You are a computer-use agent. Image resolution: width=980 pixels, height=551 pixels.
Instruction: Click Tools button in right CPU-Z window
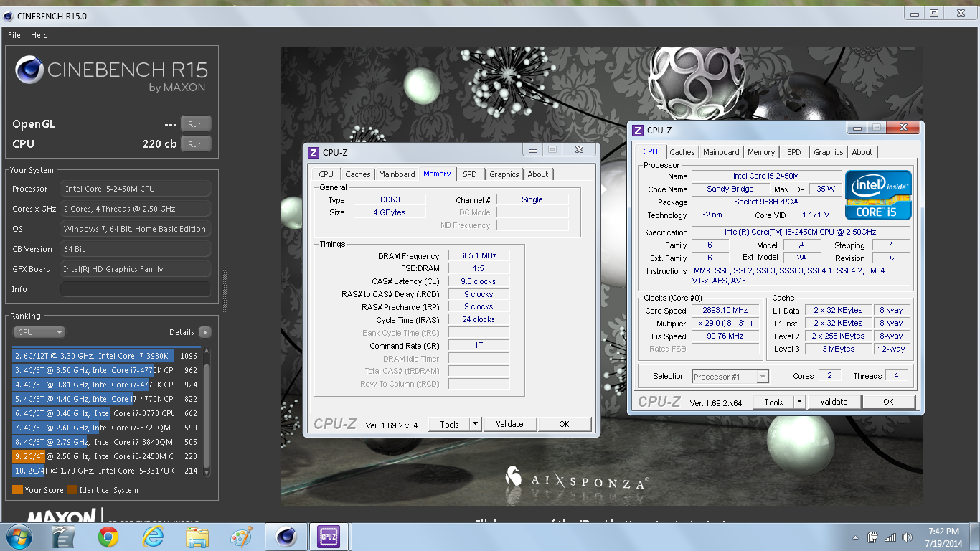coord(774,402)
